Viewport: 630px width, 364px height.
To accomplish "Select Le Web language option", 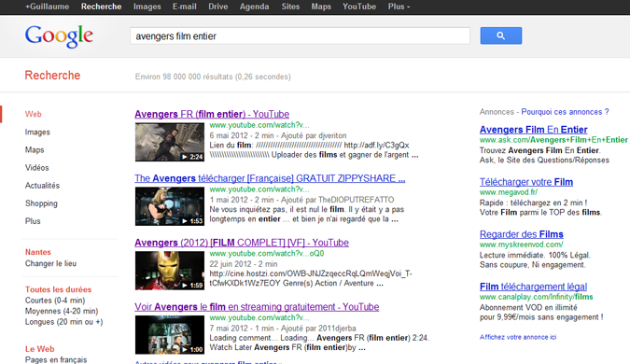I will tap(40, 349).
